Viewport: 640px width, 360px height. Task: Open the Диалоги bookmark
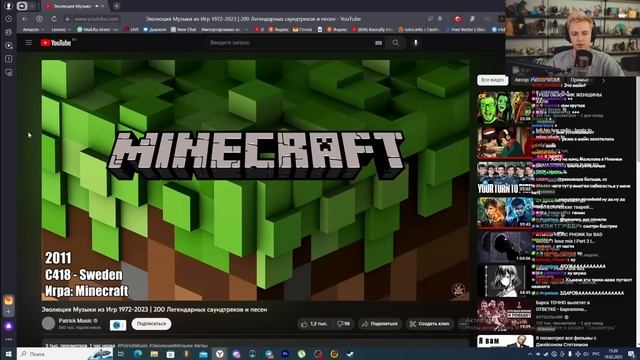[154, 29]
